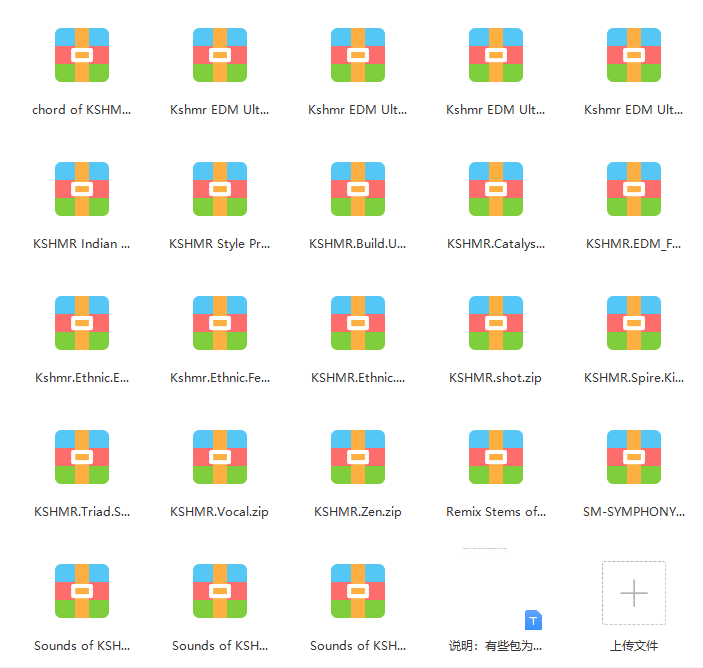The width and height of the screenshot is (703, 668).
Task: Select the 'SM-SYMPHONY...' archive icon
Action: 634,457
